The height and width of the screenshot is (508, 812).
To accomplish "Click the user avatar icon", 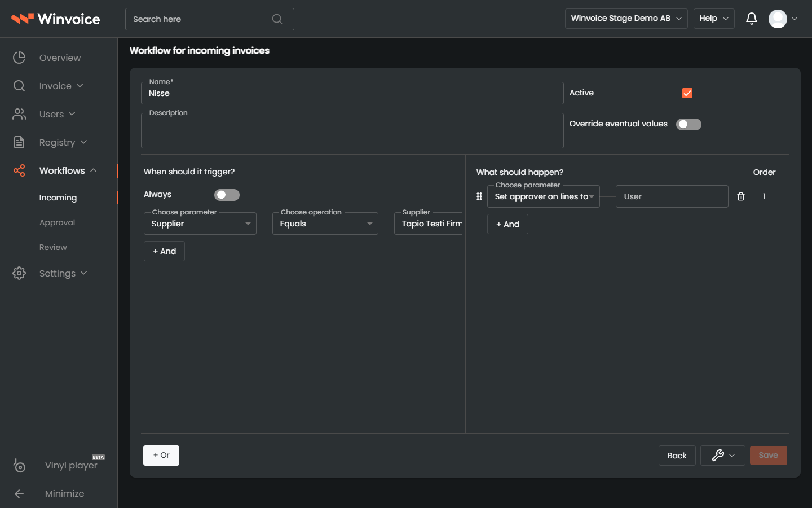I will (778, 19).
